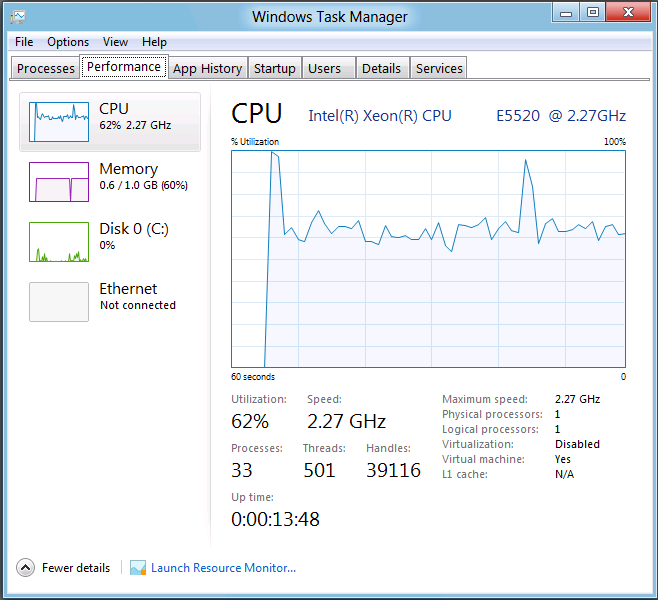Click the Memory 0.6 / 1.0 GB text

[144, 185]
